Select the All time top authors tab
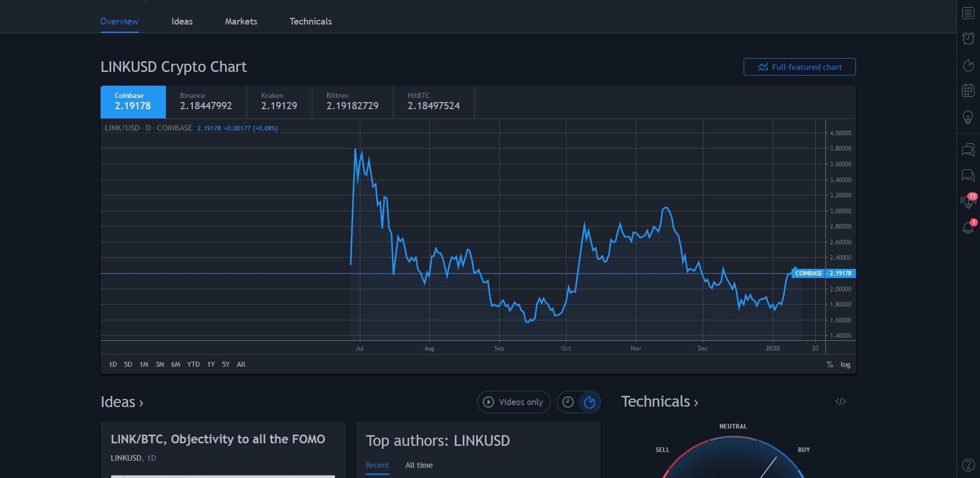980x478 pixels. [x=419, y=465]
